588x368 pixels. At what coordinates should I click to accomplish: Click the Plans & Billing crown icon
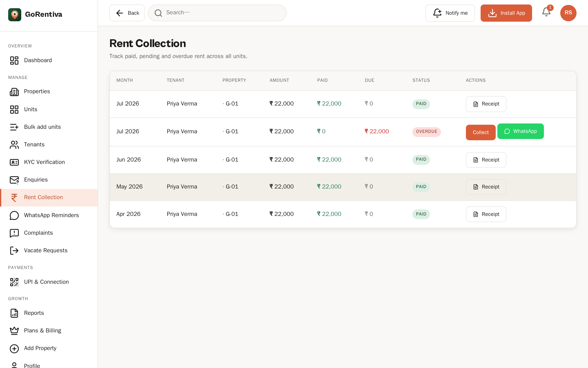click(14, 331)
